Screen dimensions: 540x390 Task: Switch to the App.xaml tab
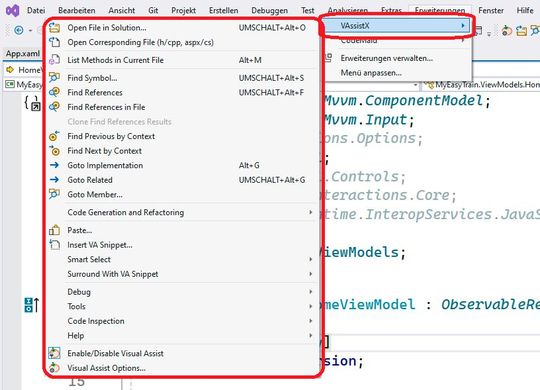(23, 54)
